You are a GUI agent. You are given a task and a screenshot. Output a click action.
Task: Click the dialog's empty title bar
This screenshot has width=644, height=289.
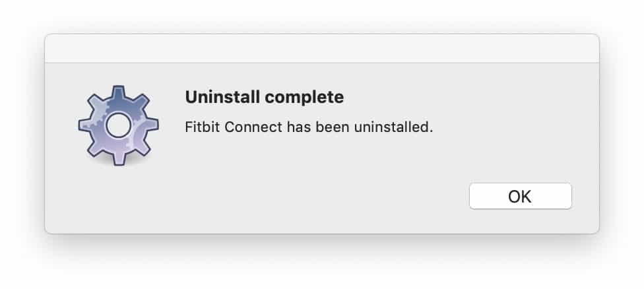pyautogui.click(x=322, y=49)
